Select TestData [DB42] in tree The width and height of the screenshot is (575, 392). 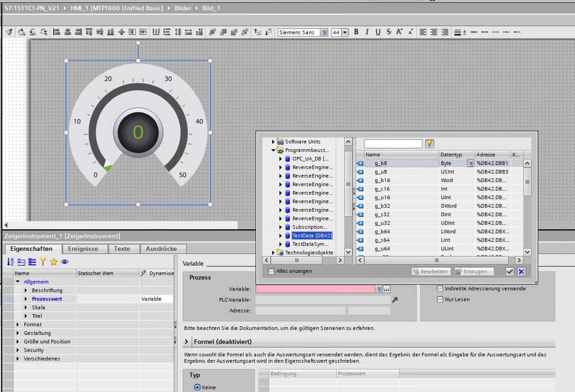[312, 236]
